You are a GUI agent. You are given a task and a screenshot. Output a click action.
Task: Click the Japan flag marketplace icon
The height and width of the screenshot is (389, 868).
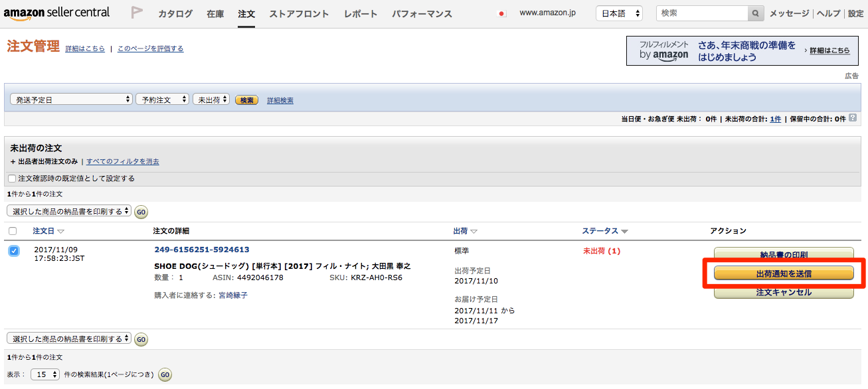[x=502, y=14]
